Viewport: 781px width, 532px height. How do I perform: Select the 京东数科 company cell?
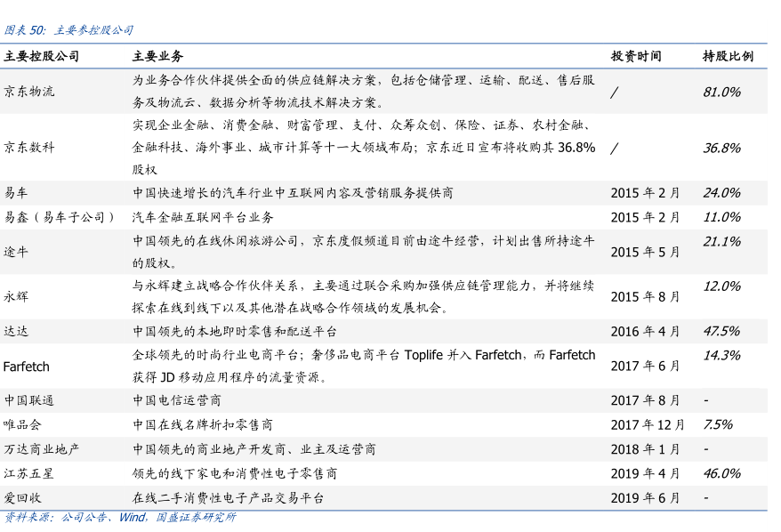tap(28, 148)
